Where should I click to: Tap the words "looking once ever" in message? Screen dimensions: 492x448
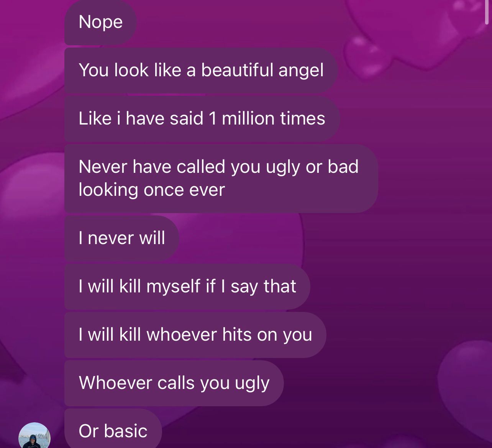pos(152,190)
